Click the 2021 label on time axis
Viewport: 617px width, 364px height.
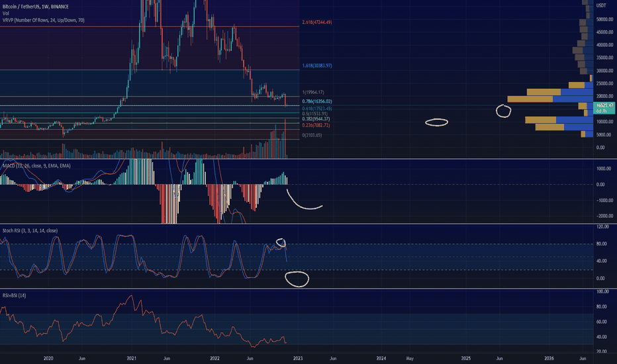132,359
